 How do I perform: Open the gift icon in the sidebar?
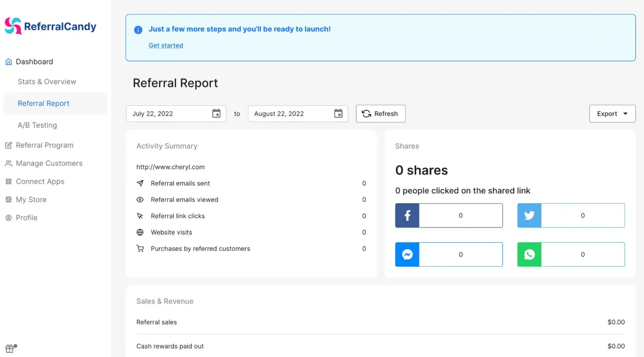tap(11, 348)
